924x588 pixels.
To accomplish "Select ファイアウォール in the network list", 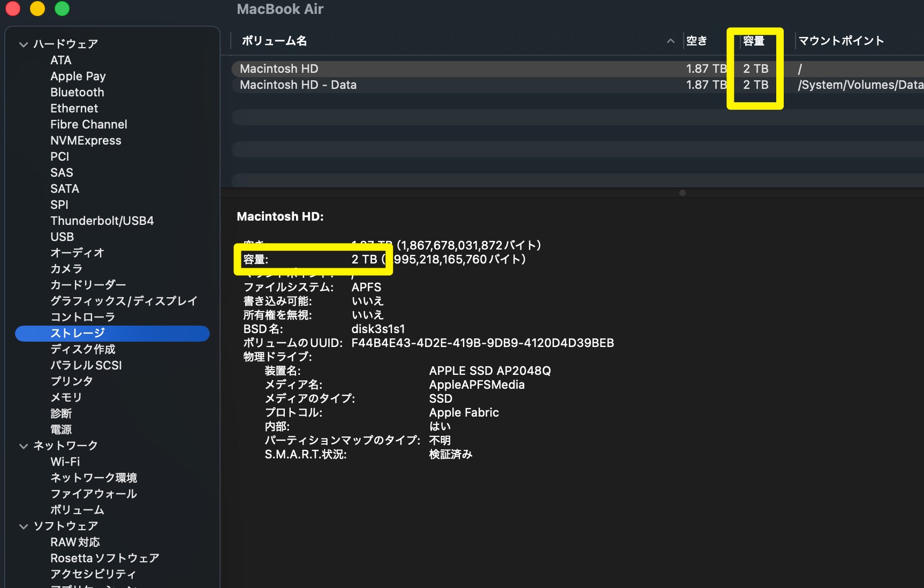I will point(94,494).
